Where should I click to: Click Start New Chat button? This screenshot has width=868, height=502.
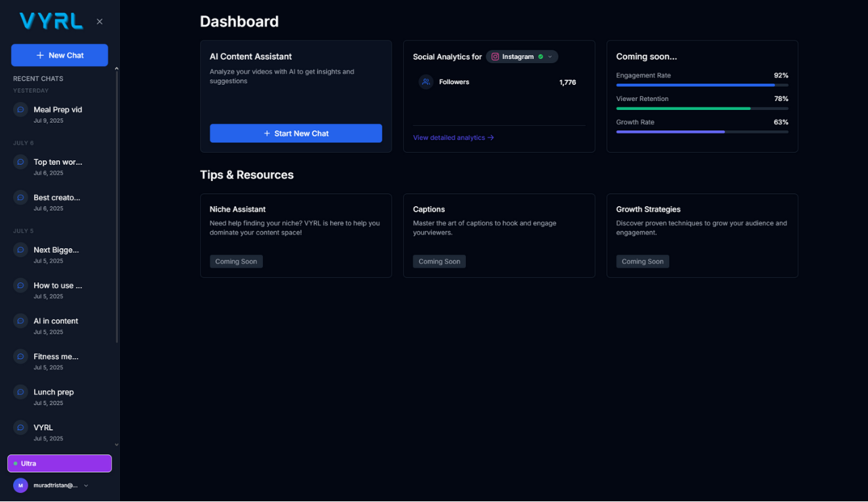(x=296, y=134)
